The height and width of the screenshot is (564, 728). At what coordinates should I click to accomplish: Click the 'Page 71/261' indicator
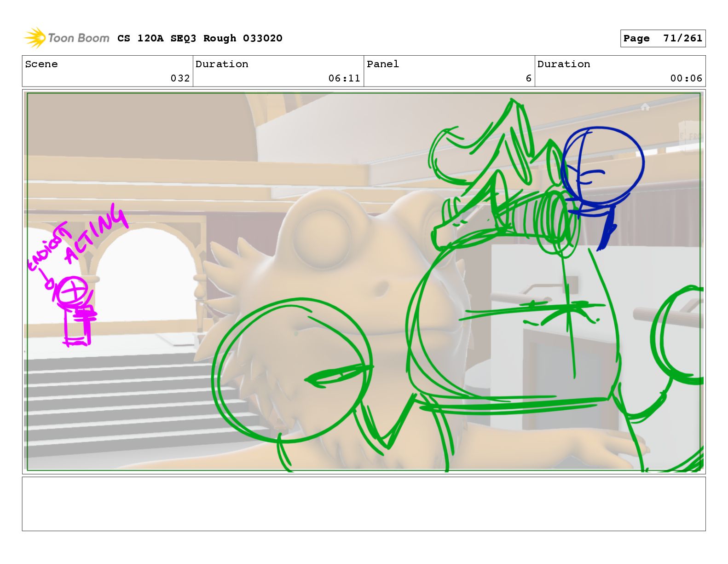[x=663, y=38]
